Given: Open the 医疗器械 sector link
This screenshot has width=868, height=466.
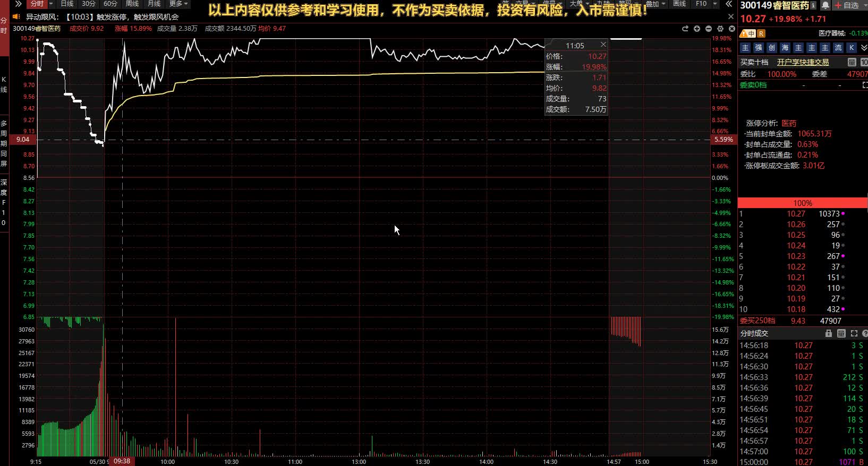Looking at the screenshot, I should pos(832,33).
